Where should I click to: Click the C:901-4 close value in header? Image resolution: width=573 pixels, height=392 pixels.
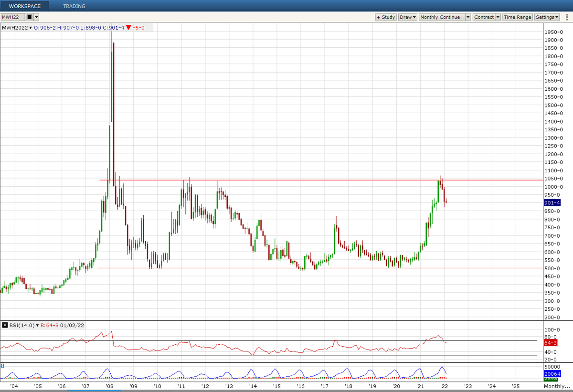click(x=113, y=28)
